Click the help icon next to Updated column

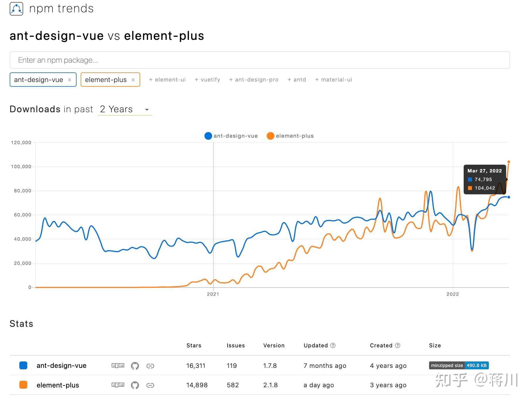click(333, 345)
